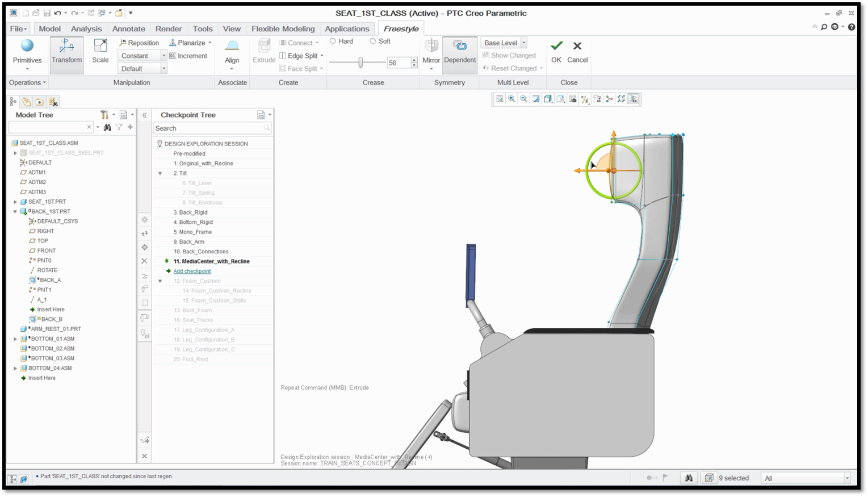Toggle the Increment option
The height and width of the screenshot is (497, 868).
[x=188, y=56]
